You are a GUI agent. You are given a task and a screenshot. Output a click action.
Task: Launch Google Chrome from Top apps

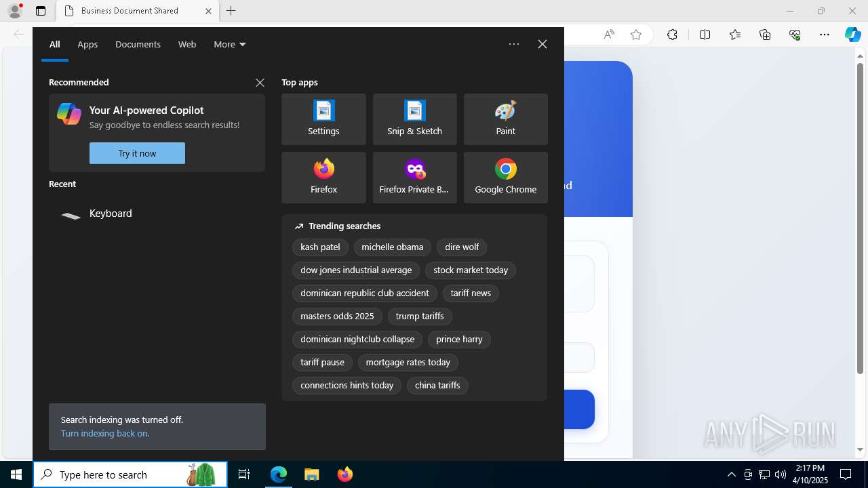pyautogui.click(x=505, y=178)
